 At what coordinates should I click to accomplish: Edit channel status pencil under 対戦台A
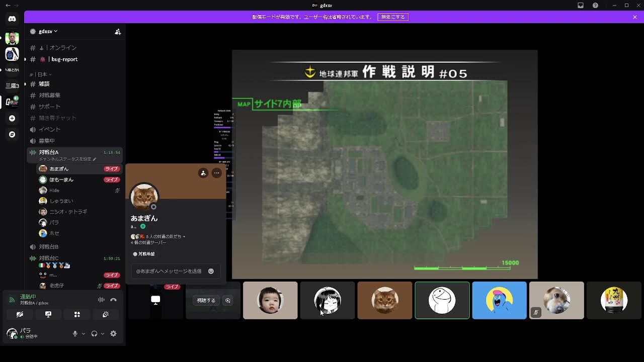click(94, 159)
